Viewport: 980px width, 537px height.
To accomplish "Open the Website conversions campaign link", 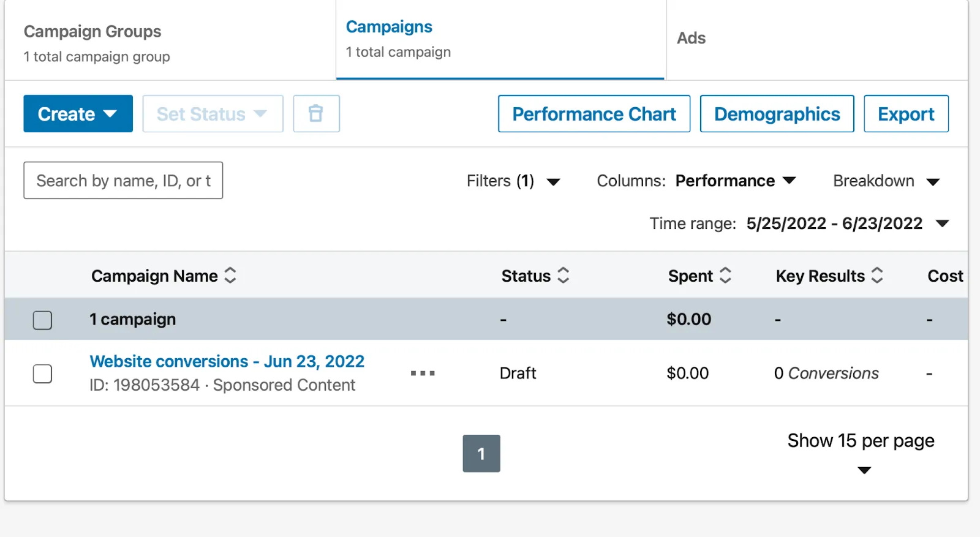I will tap(227, 362).
